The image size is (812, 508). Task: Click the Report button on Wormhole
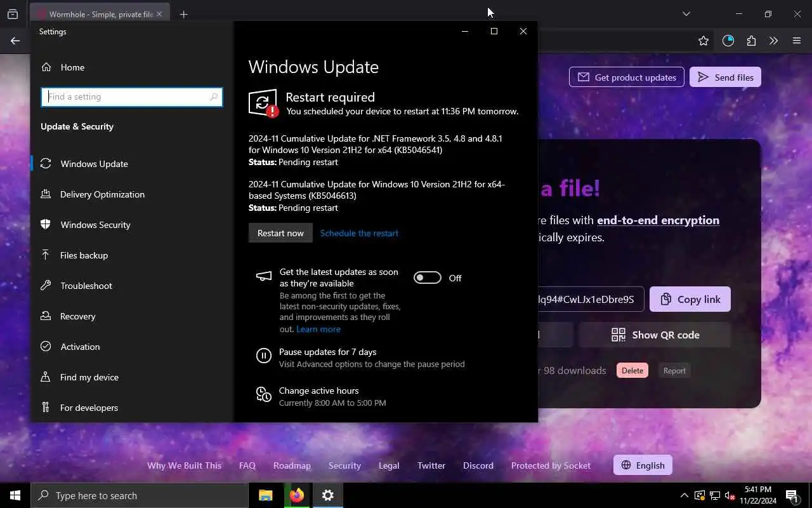coord(674,371)
